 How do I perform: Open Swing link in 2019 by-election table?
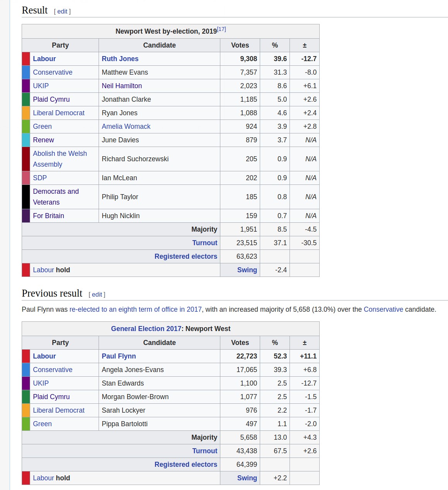coord(247,270)
